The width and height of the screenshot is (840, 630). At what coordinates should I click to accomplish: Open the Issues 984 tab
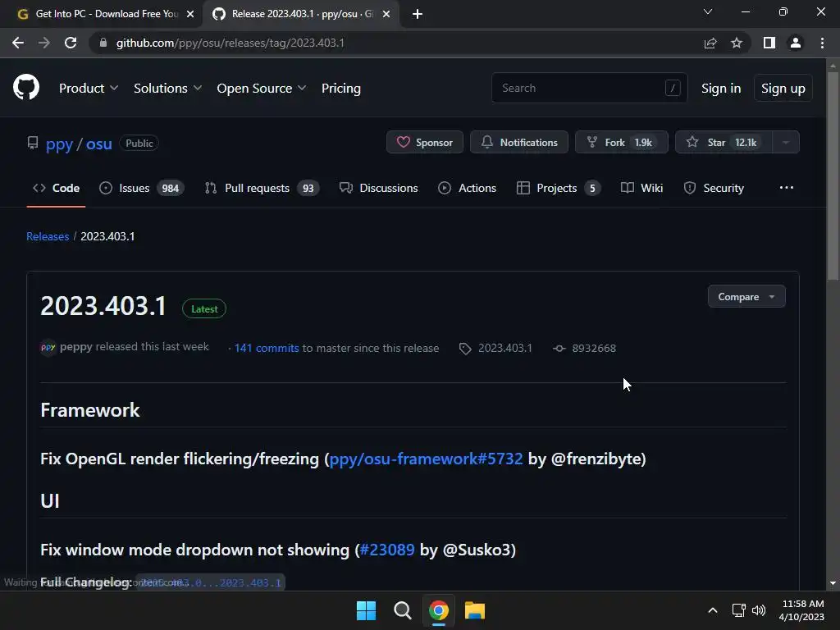pyautogui.click(x=141, y=188)
